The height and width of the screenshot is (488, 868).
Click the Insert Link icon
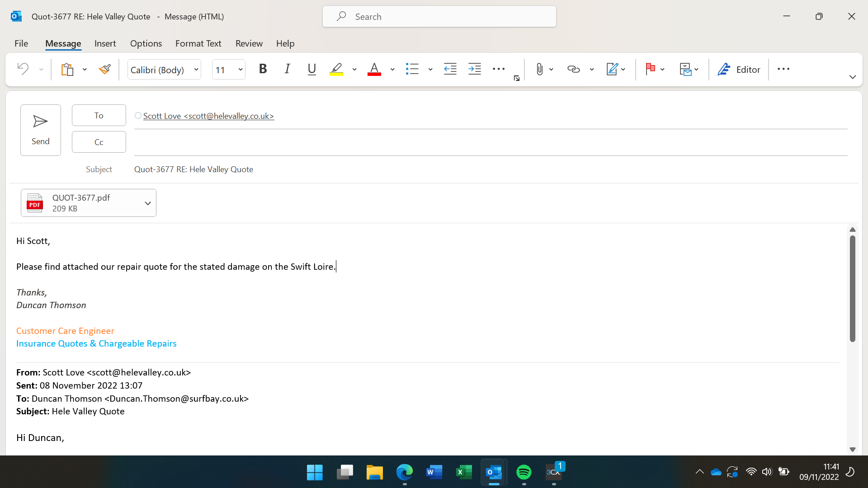(573, 69)
